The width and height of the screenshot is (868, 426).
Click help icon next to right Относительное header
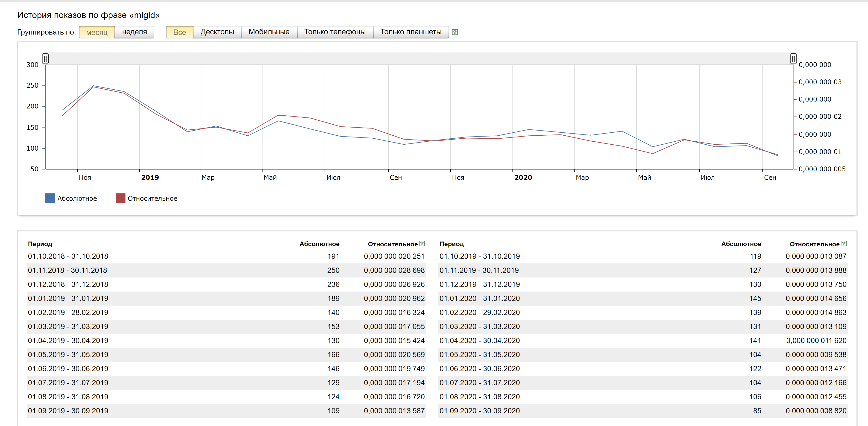pyautogui.click(x=844, y=243)
